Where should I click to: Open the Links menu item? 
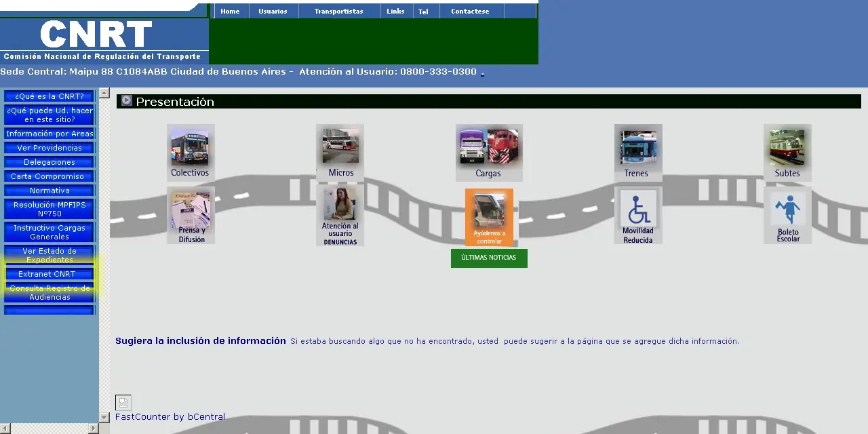[x=395, y=11]
